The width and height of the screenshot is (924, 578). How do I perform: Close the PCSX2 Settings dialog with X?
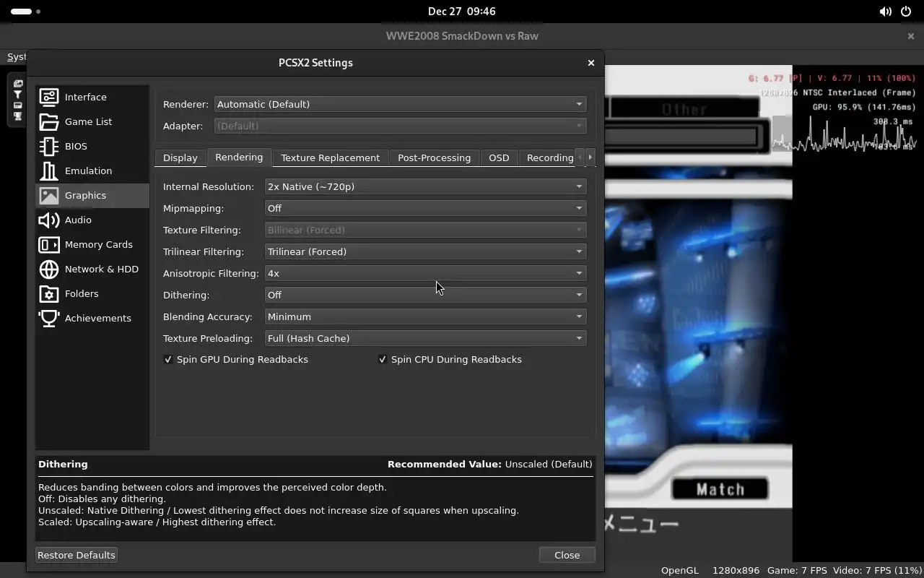[x=591, y=63]
